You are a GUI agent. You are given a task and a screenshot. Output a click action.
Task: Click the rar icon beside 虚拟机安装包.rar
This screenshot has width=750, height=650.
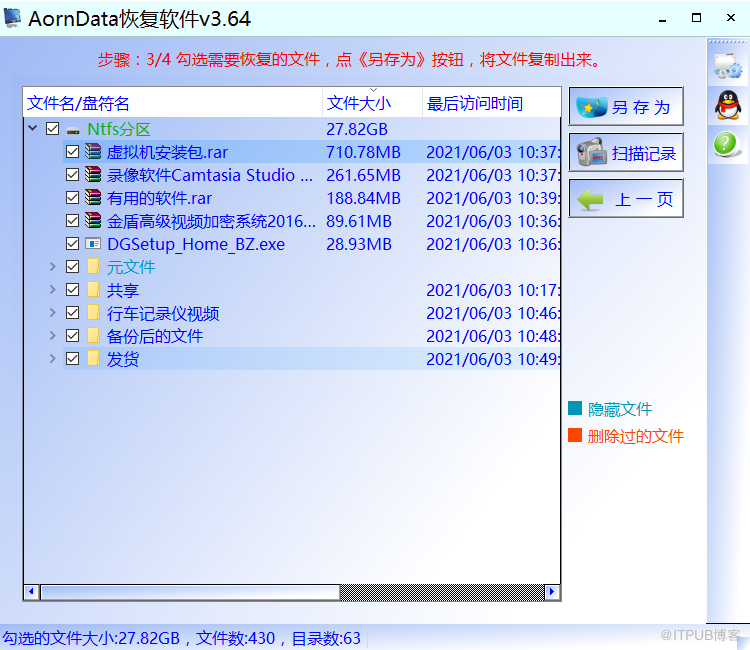pos(93,152)
